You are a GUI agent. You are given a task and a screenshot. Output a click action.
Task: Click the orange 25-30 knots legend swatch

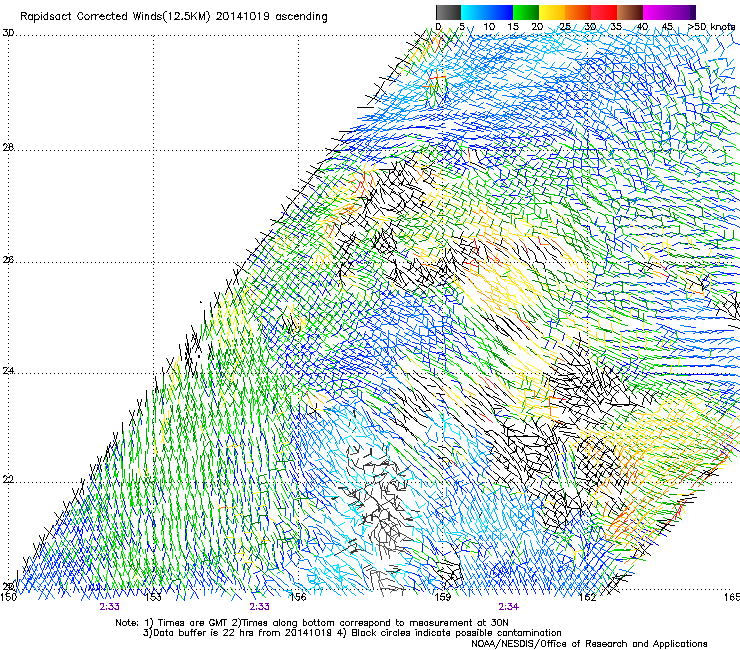[578, 12]
